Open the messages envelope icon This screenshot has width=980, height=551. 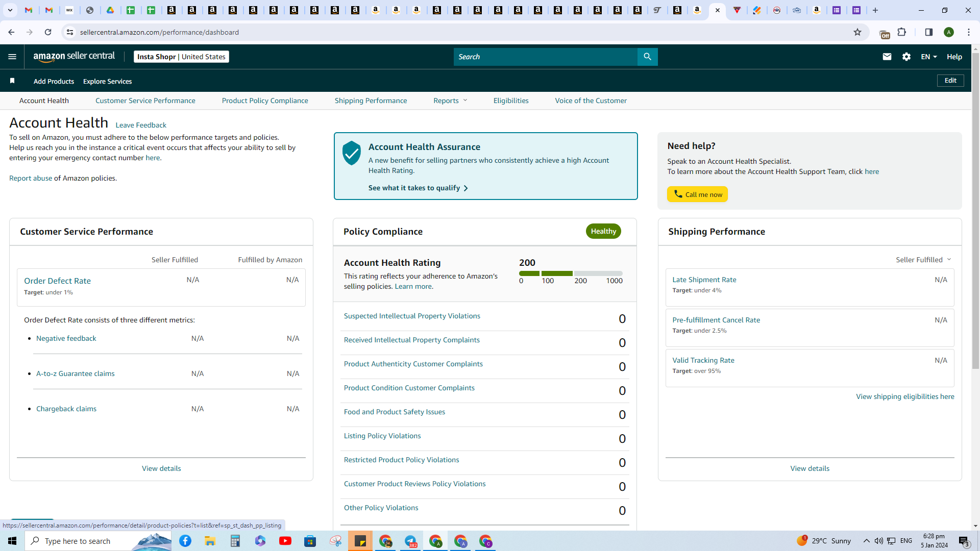click(x=887, y=57)
